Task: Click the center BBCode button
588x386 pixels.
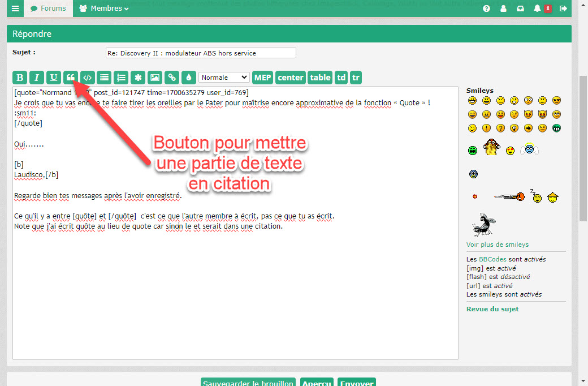Action: pos(291,78)
